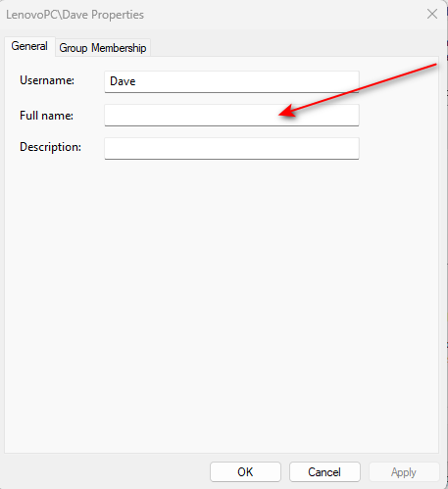This screenshot has width=448, height=489.
Task: Click the LenovoPC\Dave Properties title text
Action: click(x=75, y=15)
